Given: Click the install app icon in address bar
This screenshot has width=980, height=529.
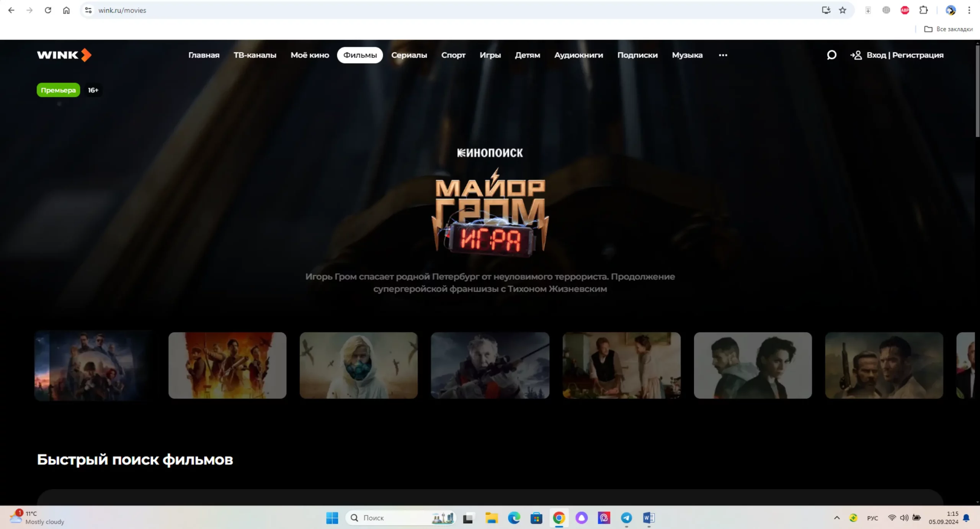Looking at the screenshot, I should click(x=826, y=10).
